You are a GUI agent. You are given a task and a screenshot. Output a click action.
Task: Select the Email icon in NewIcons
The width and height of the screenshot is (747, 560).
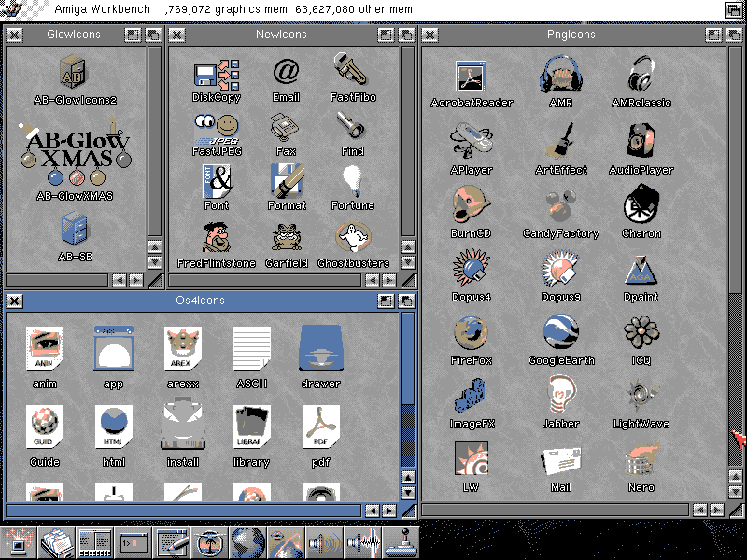tap(286, 73)
